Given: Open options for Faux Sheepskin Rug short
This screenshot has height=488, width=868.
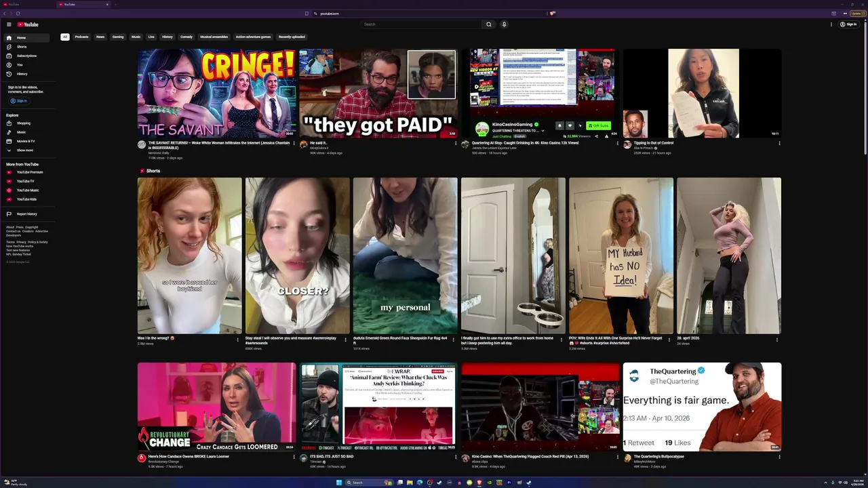Looking at the screenshot, I should coord(454,340).
